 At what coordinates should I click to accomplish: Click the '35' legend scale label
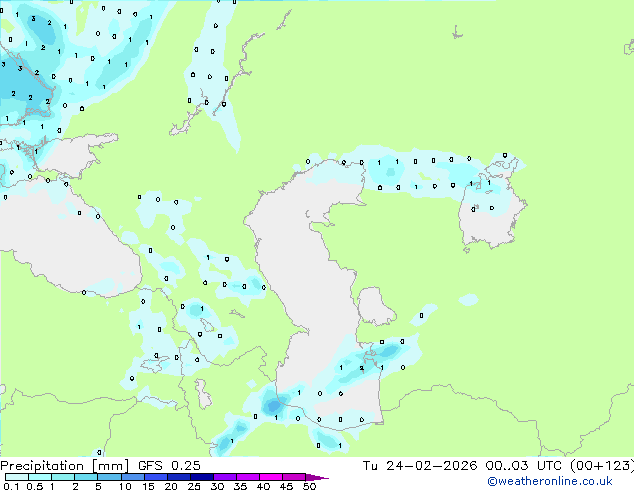tap(240, 486)
